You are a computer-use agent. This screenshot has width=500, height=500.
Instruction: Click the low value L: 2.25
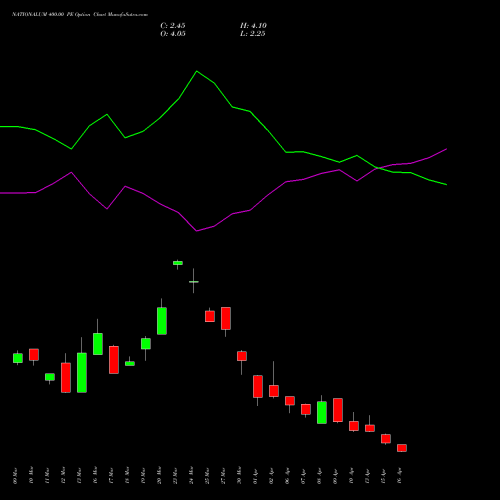point(253,34)
